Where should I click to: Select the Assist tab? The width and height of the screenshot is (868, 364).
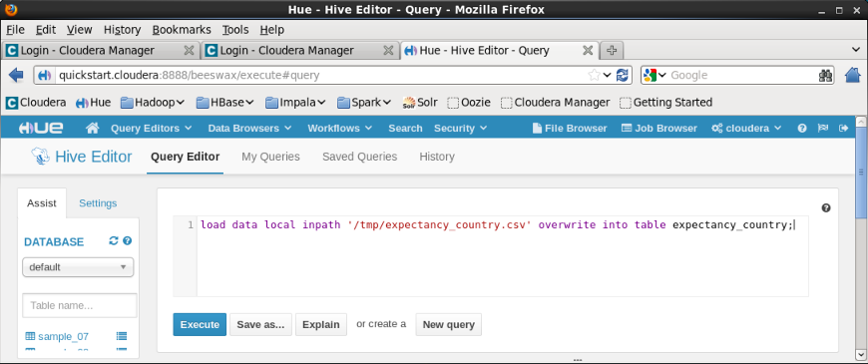point(42,203)
